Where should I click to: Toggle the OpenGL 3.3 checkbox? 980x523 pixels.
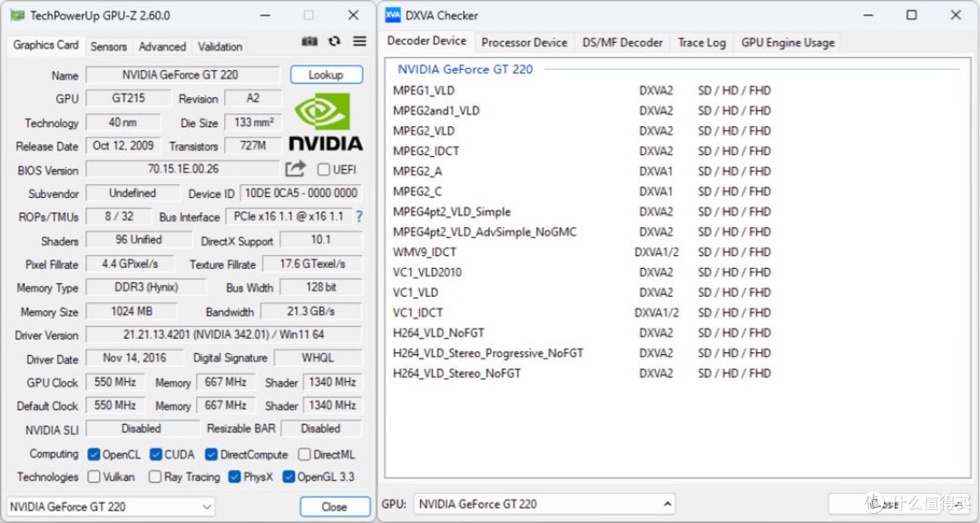[289, 477]
